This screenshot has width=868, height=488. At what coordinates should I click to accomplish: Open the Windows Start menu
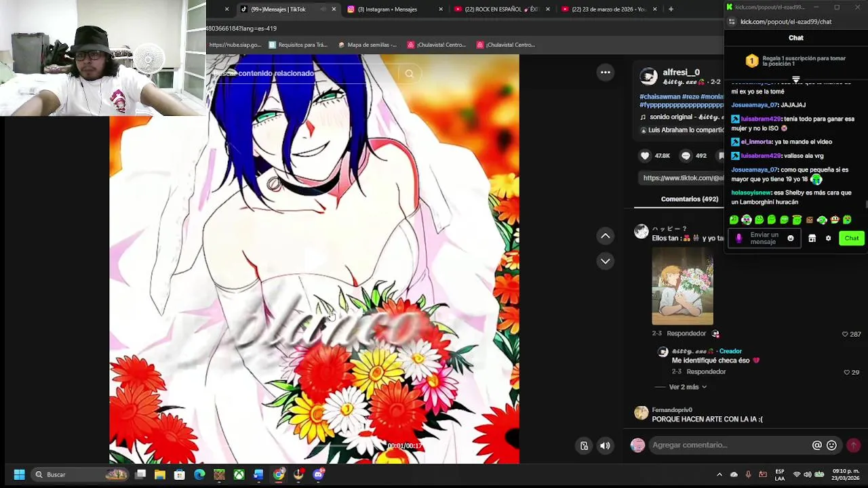click(x=19, y=474)
